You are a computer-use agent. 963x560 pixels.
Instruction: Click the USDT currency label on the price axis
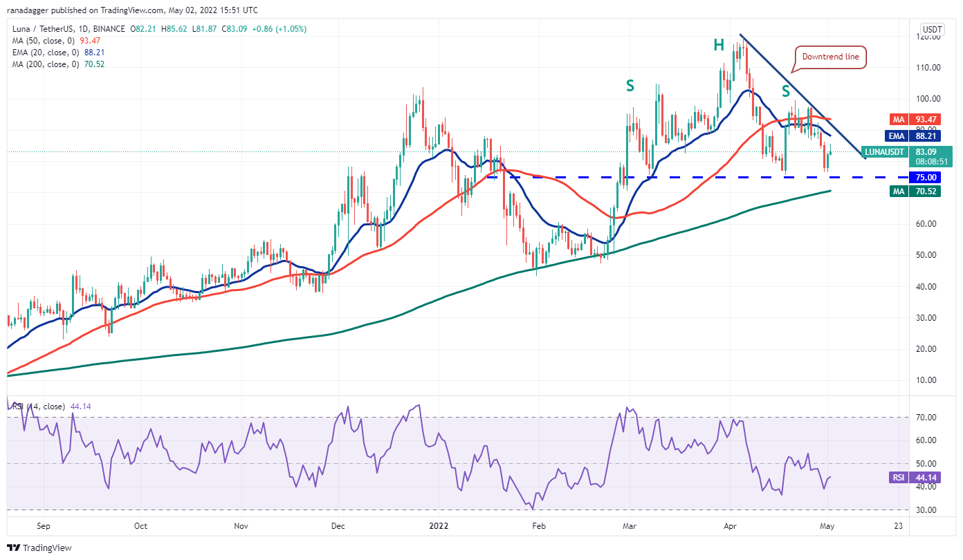(931, 29)
